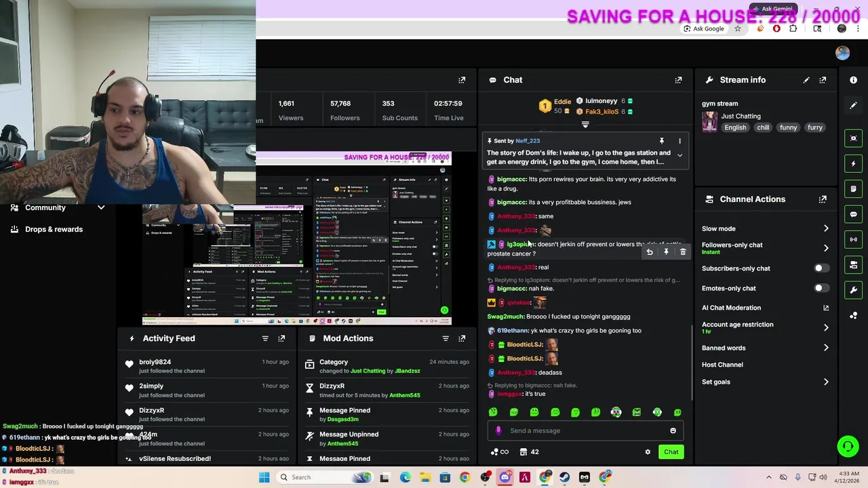Viewport: 868px width, 488px height.
Task: Open Mod Actions filter options
Action: pos(446,338)
